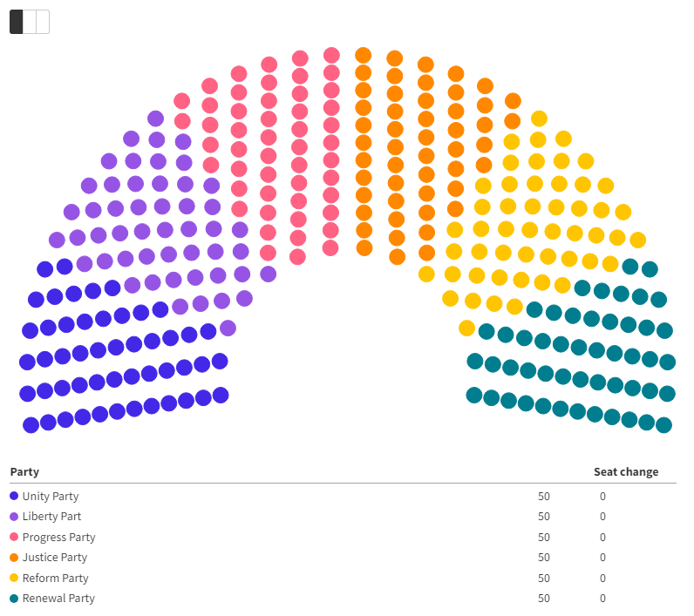Switch to the middle segment of the view toggle
The image size is (694, 616).
[x=30, y=22]
